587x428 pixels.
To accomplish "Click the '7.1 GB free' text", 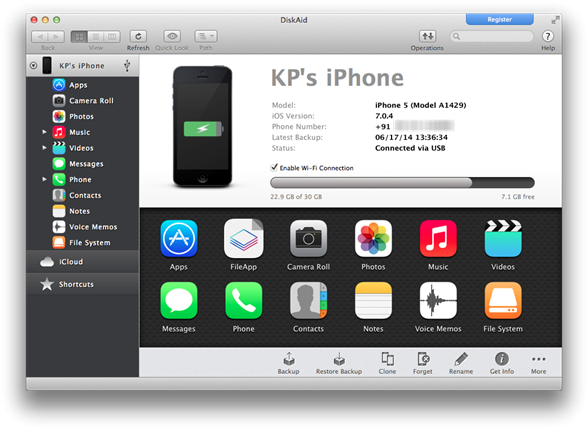I will point(518,197).
